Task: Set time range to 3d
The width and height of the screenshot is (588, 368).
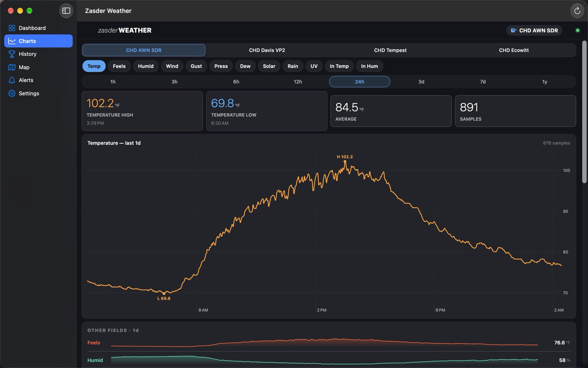Action: (x=421, y=82)
